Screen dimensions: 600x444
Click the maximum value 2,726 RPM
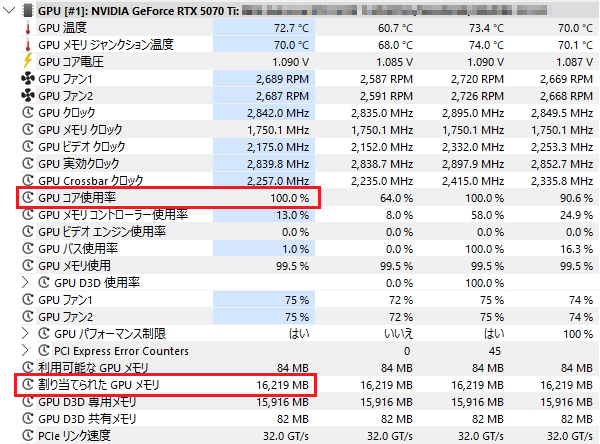point(477,96)
